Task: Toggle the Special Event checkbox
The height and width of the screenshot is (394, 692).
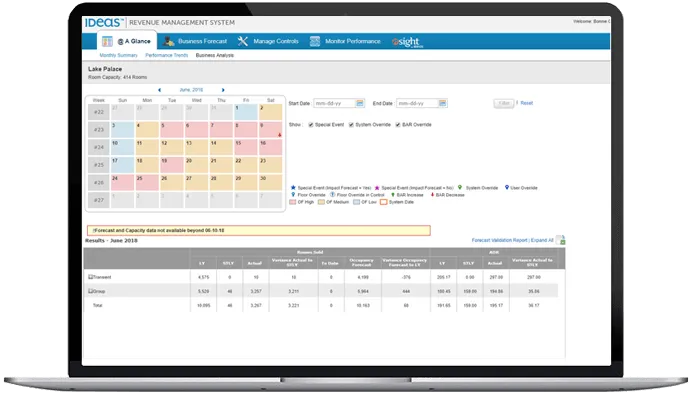Action: pos(311,125)
